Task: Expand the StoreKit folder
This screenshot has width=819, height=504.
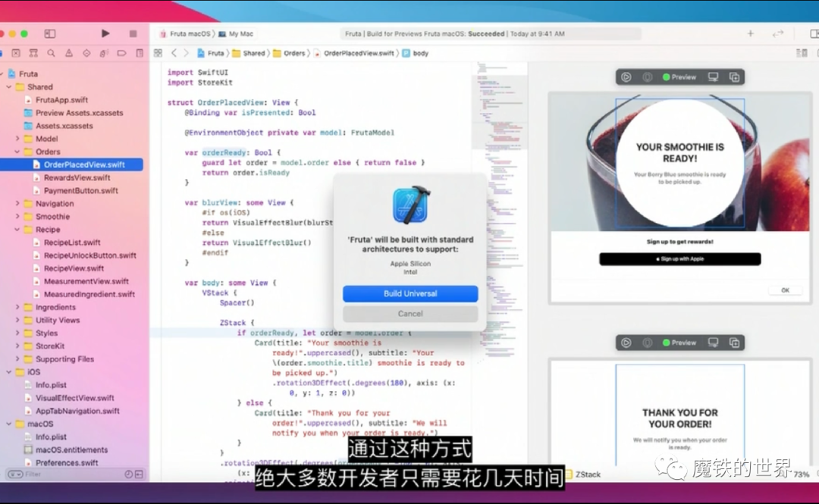Action: click(17, 346)
